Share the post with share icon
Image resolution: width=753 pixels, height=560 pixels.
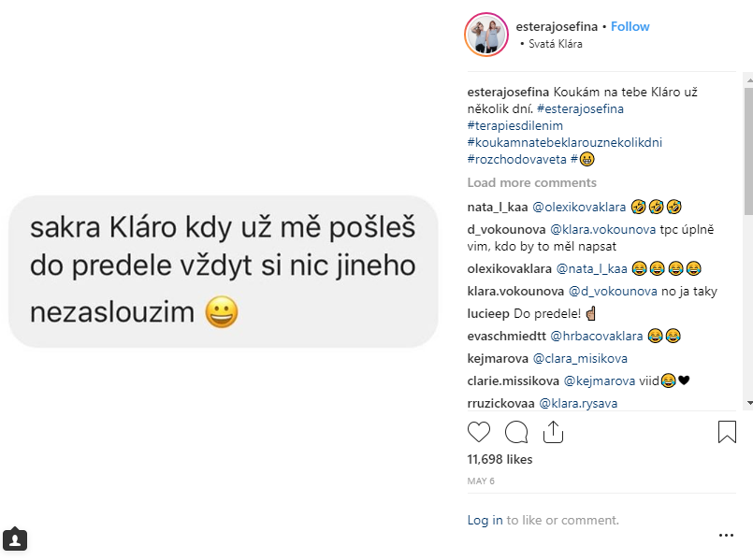(552, 432)
